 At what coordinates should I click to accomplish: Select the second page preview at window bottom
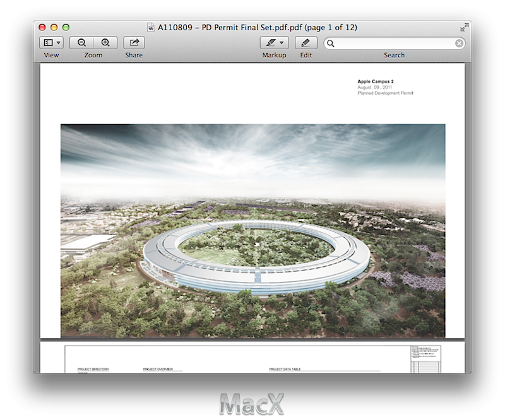pos(252,358)
